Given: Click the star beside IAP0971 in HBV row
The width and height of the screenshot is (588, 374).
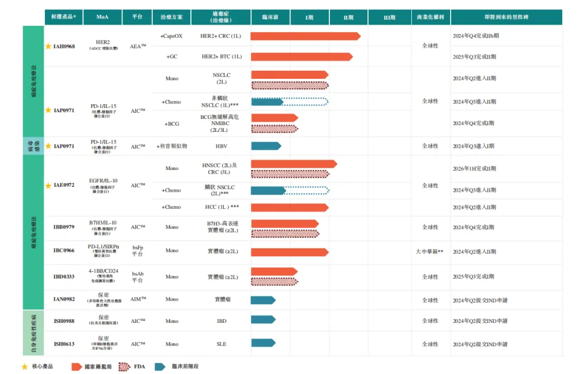Looking at the screenshot, I should 48,146.
